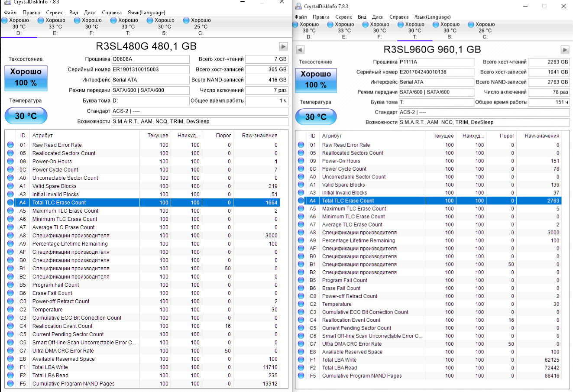Click Возможности features field in R3SL480G window
This screenshot has height=392, width=573.
point(200,121)
